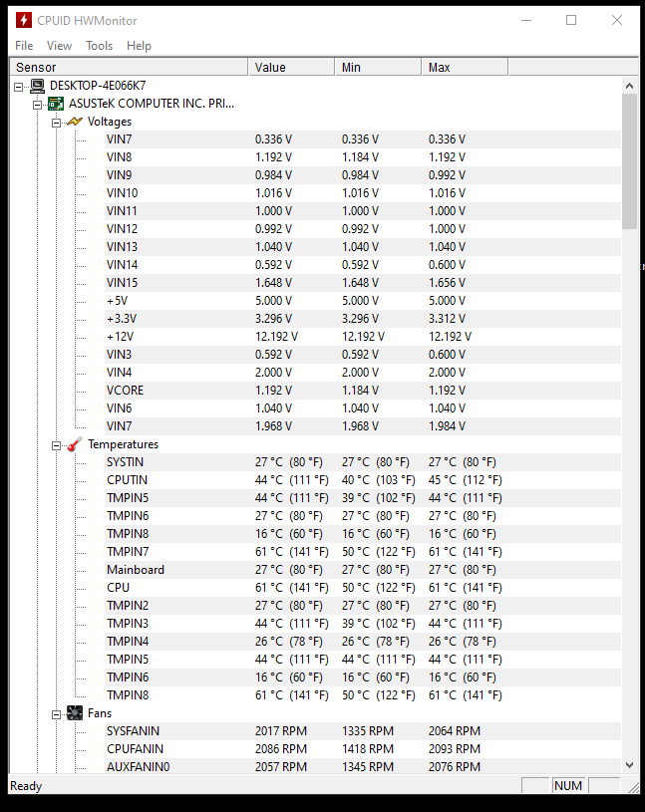645x812 pixels.
Task: Click the Voltages lightning icon
Action: (75, 122)
